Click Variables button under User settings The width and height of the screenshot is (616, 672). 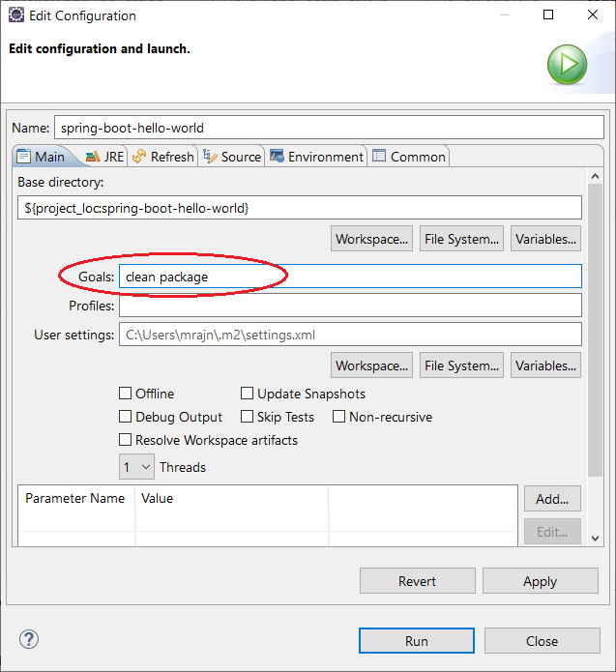pyautogui.click(x=545, y=365)
